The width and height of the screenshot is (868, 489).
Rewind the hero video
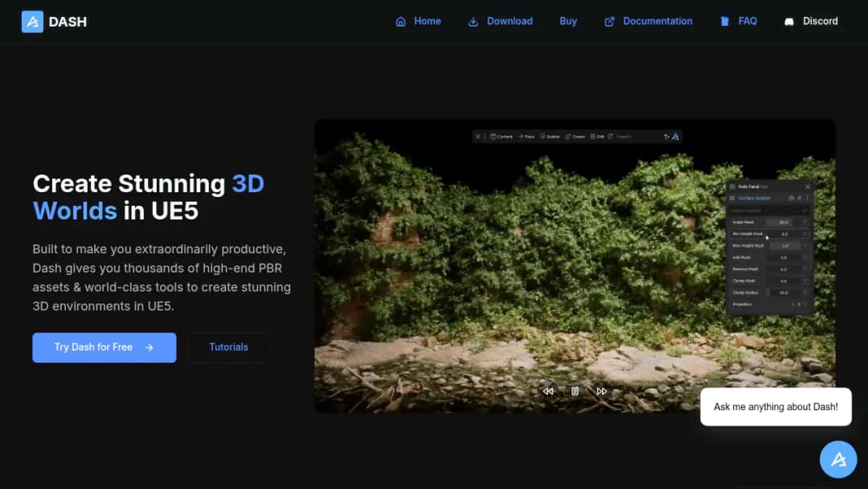point(548,391)
